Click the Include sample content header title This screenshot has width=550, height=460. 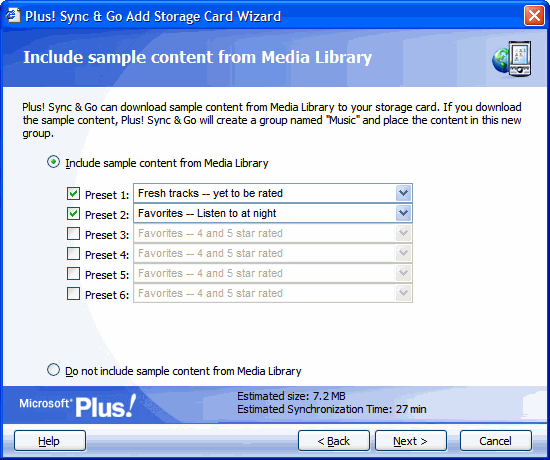197,58
